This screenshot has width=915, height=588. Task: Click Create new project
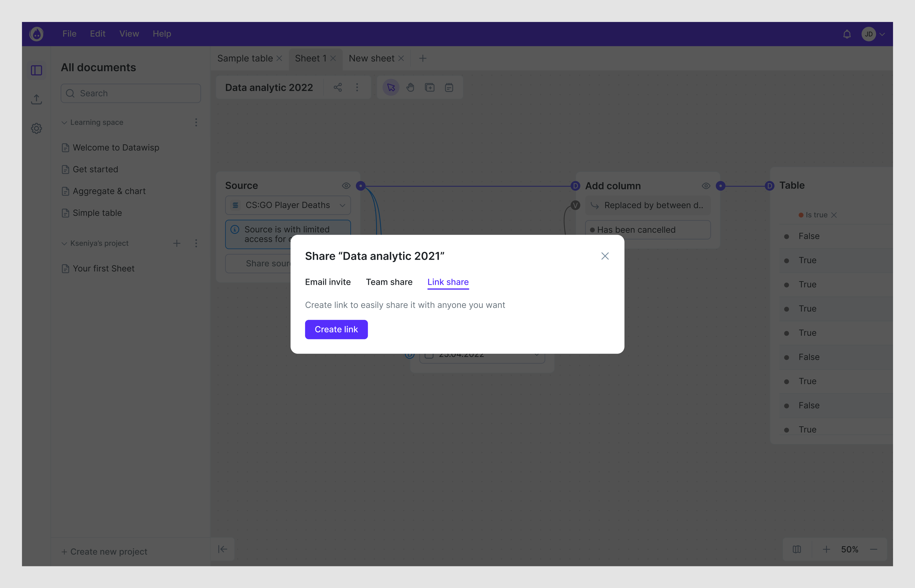click(x=104, y=552)
